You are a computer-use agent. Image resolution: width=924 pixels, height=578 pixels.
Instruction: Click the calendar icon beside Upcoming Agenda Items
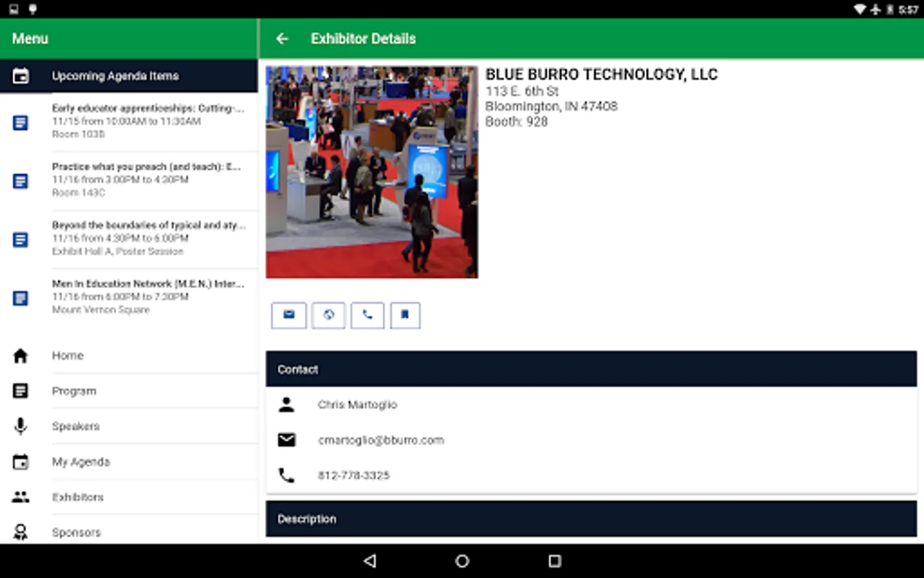coord(21,76)
